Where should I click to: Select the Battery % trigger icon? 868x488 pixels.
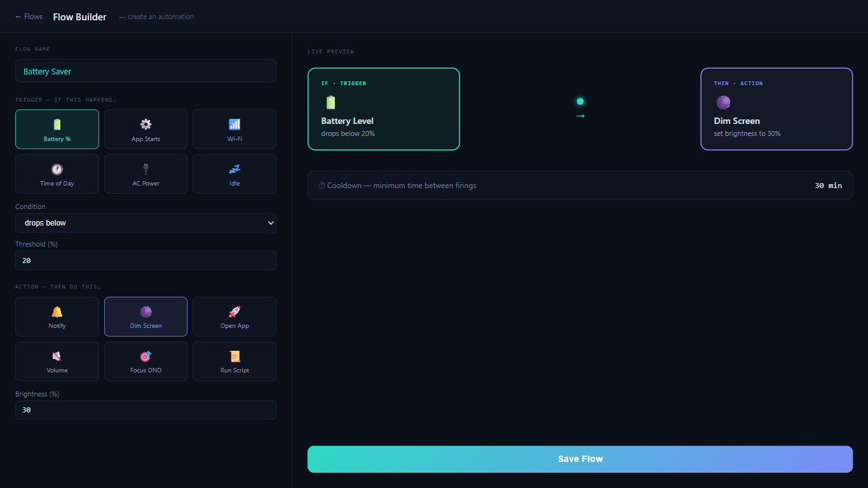coord(57,129)
